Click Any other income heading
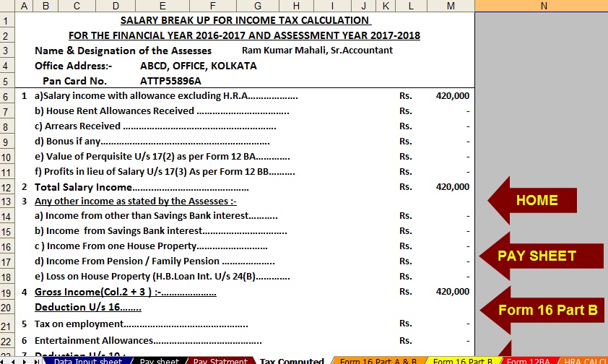The width and height of the screenshot is (608, 364). 135,201
